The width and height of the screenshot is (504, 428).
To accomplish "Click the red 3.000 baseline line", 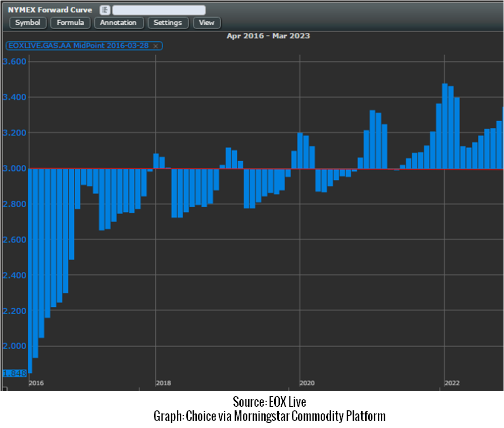I will point(253,169).
